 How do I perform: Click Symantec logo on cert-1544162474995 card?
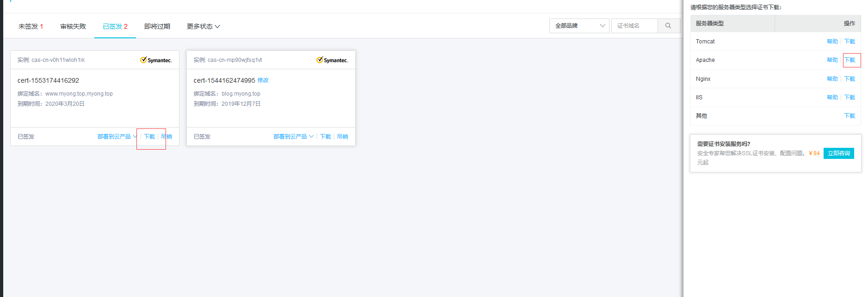(x=332, y=60)
